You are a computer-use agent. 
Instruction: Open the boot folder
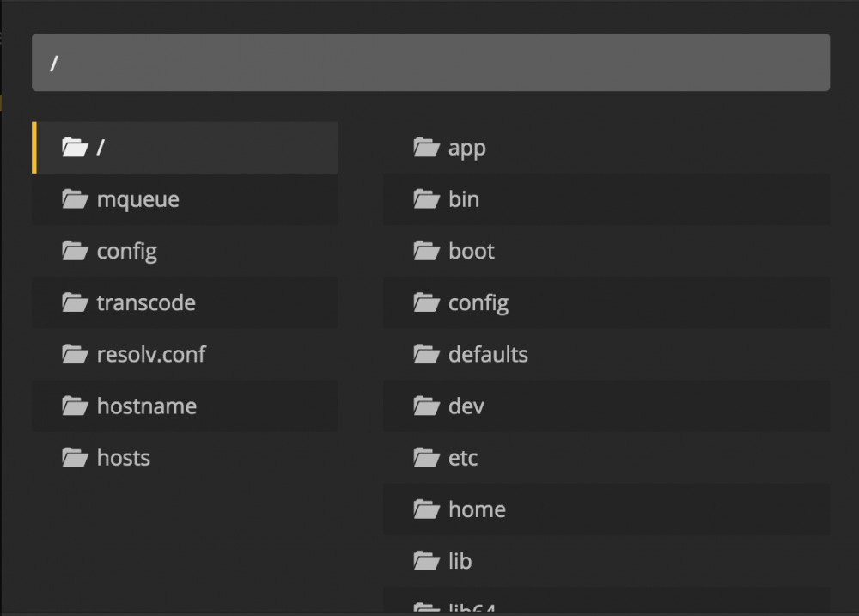click(x=606, y=251)
